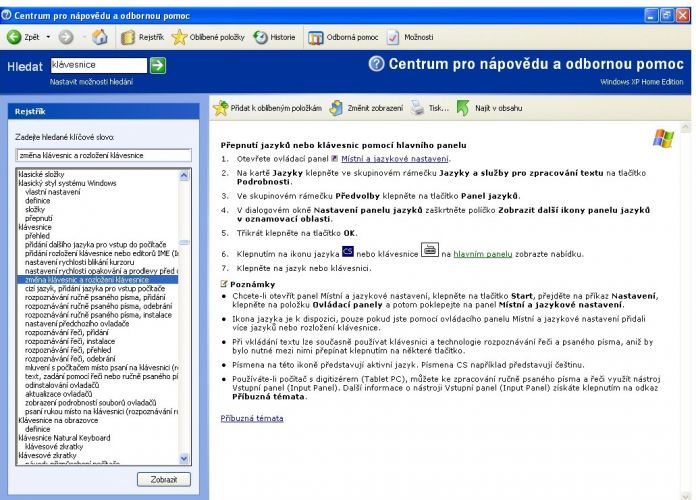Click Přidat k oblíbeným položkám star icon

coord(221,108)
